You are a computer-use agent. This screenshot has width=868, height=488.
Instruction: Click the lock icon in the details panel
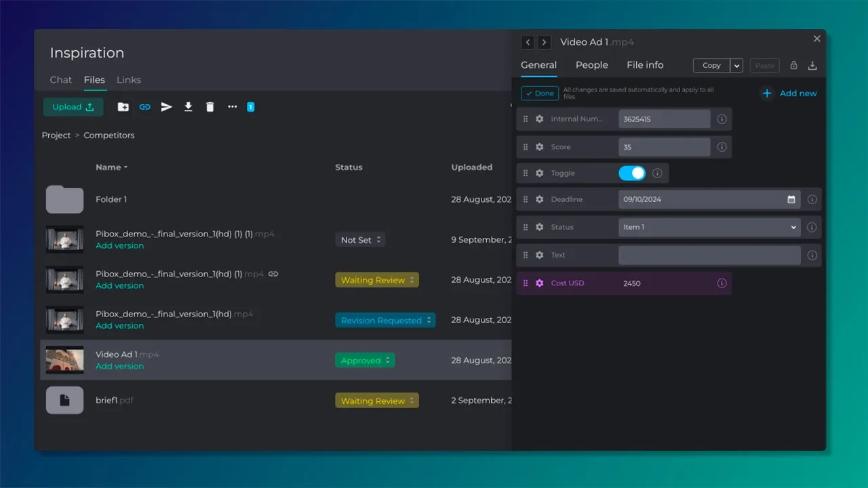click(x=793, y=65)
